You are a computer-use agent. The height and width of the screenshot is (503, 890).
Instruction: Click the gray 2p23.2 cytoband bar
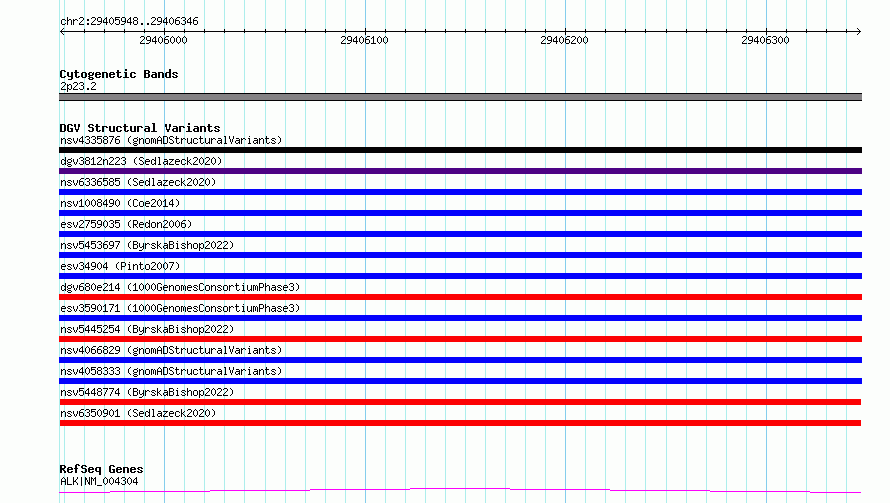[x=460, y=97]
